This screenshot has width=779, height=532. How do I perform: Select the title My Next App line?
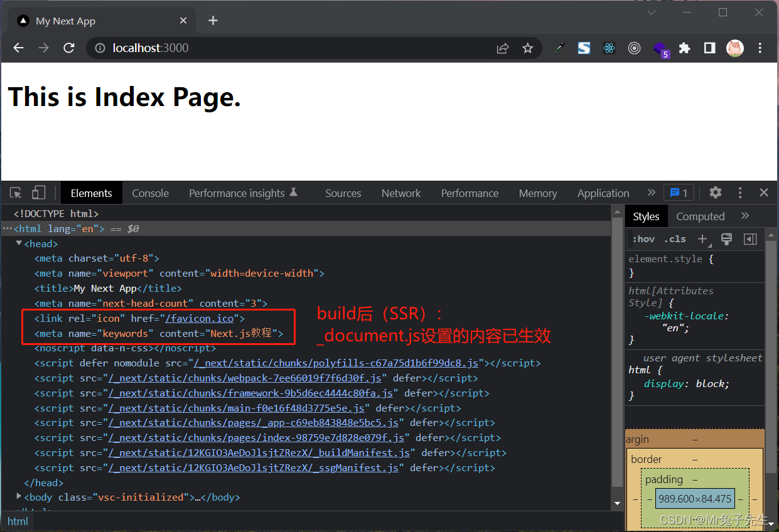pyautogui.click(x=108, y=289)
